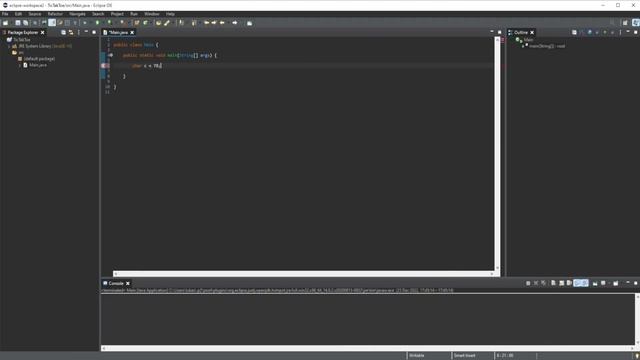Screen dimensions: 640x360
Task: Click Terminate icon in Console toolbar
Action: click(528, 283)
